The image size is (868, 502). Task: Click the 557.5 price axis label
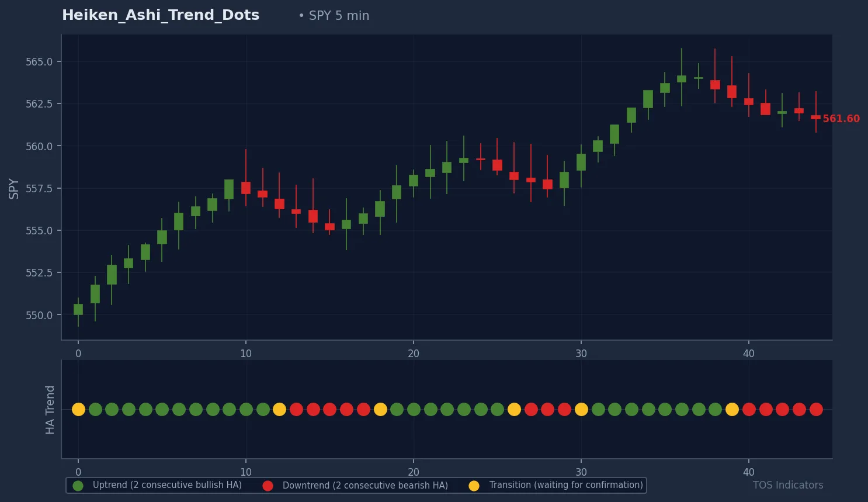click(x=39, y=189)
